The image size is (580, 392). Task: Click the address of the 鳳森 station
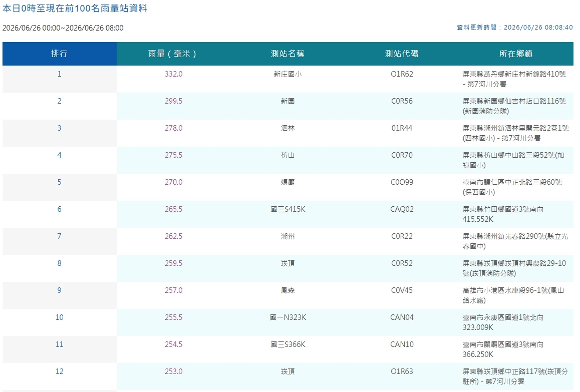tap(513, 295)
